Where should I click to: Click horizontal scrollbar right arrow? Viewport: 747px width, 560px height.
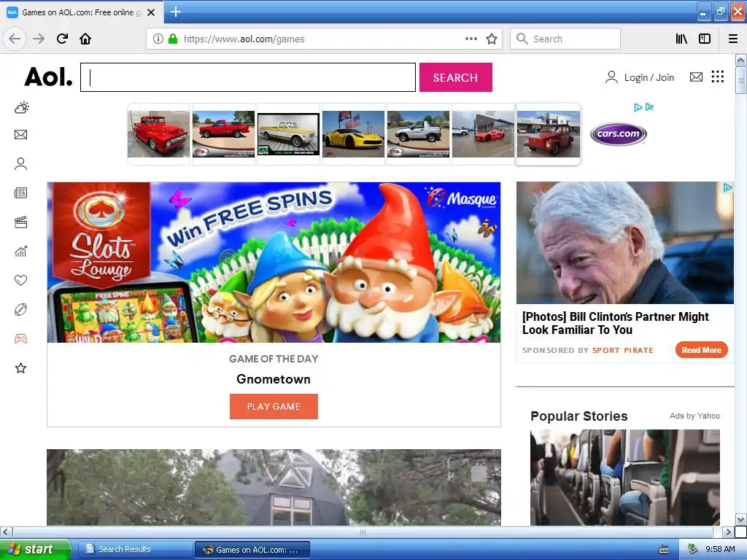click(728, 532)
